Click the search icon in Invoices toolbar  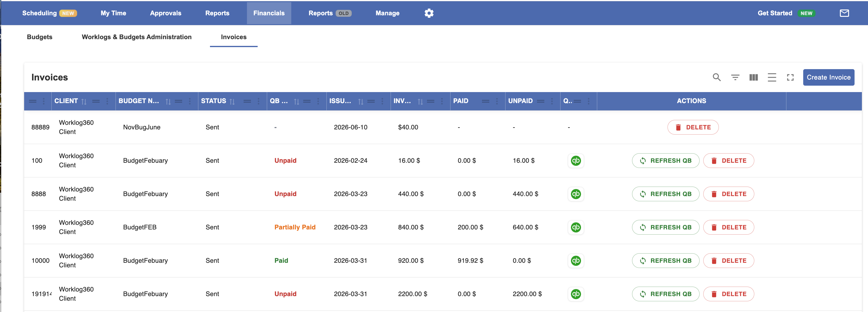(716, 77)
